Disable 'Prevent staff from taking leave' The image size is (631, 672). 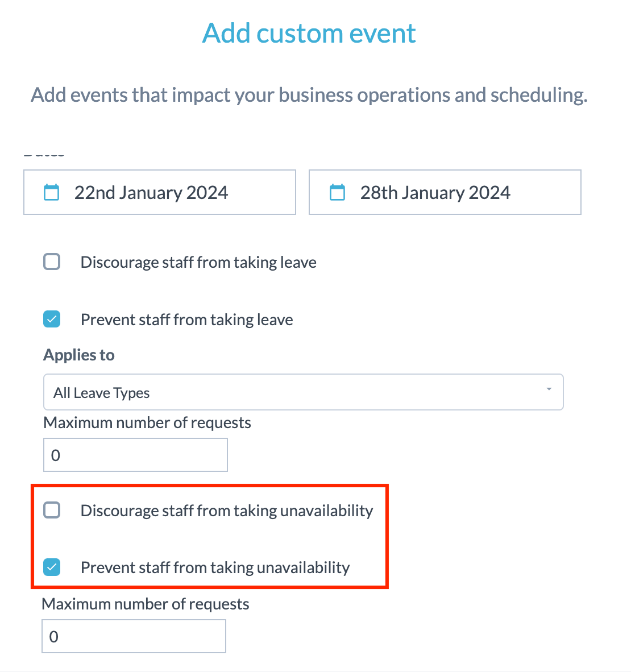tap(52, 319)
